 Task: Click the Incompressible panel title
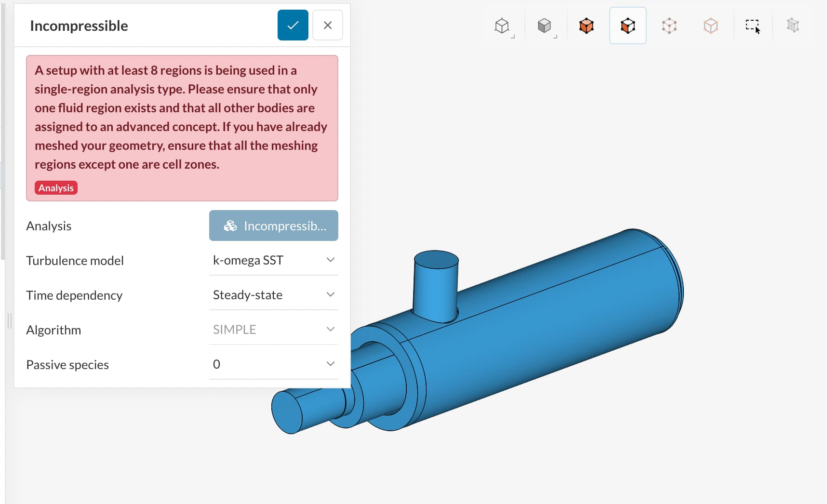(x=79, y=26)
